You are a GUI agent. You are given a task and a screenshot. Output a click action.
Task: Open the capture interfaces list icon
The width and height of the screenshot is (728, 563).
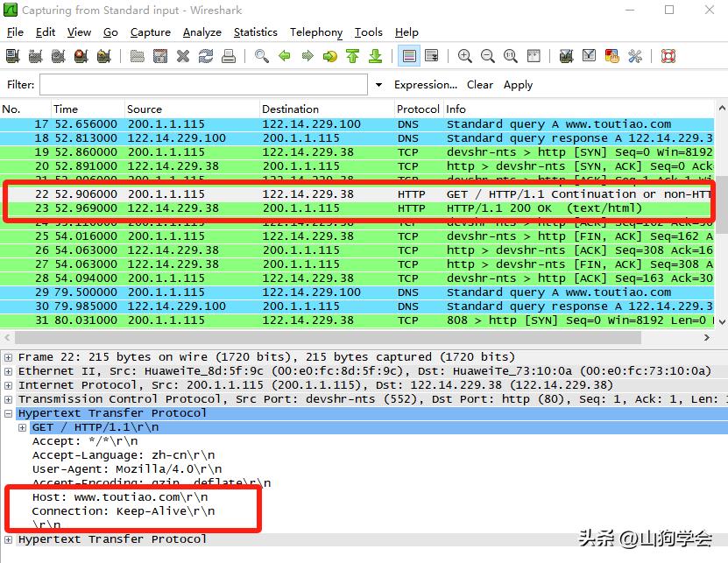(12, 56)
